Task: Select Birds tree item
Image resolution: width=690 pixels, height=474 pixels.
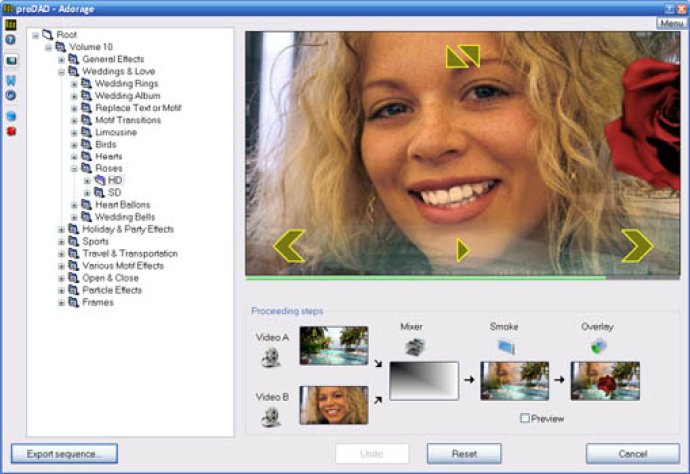Action: (x=106, y=144)
